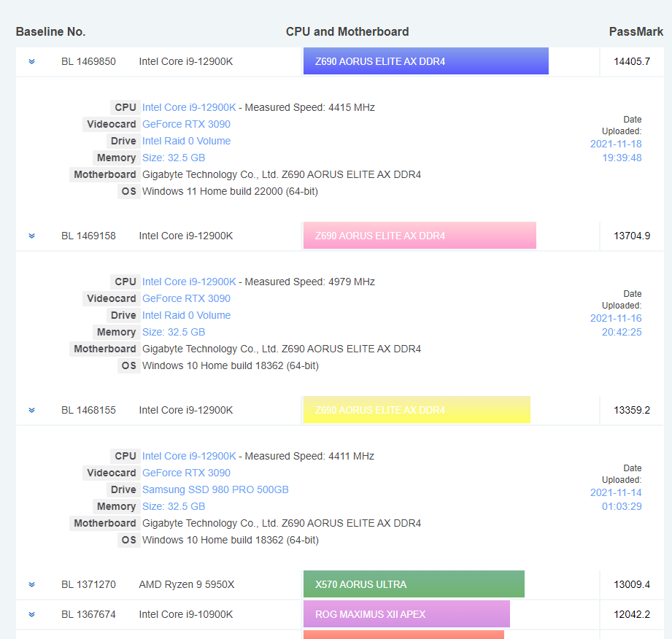Click AMD Ryzen 9 5950X CPU name
This screenshot has height=639, width=672.
coord(187,584)
